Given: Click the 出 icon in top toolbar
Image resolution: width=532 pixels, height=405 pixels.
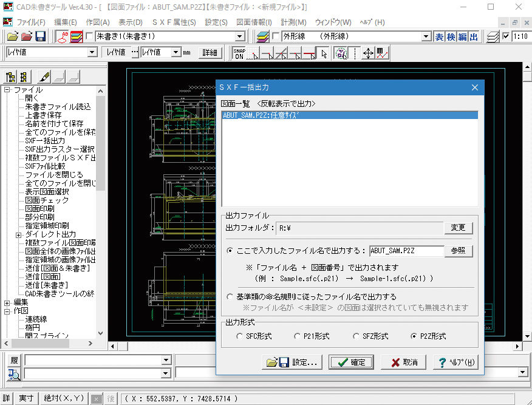Looking at the screenshot, I should click(474, 36).
